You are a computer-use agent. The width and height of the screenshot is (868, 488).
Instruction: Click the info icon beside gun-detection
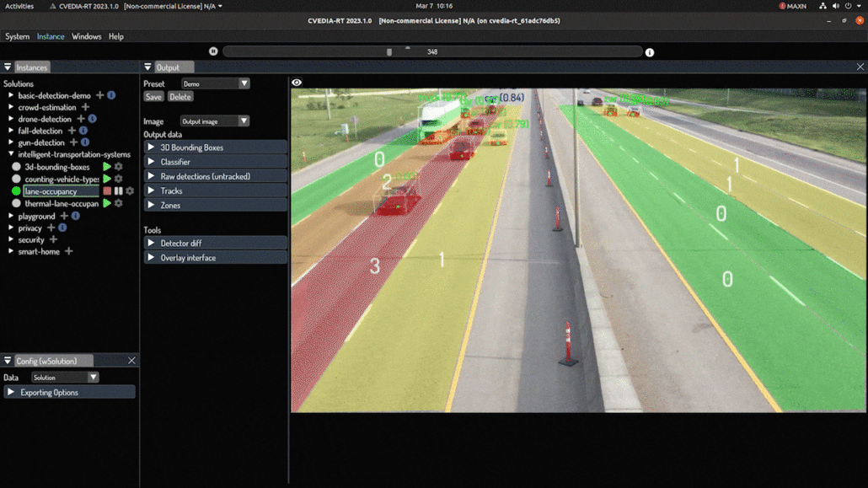(x=85, y=142)
